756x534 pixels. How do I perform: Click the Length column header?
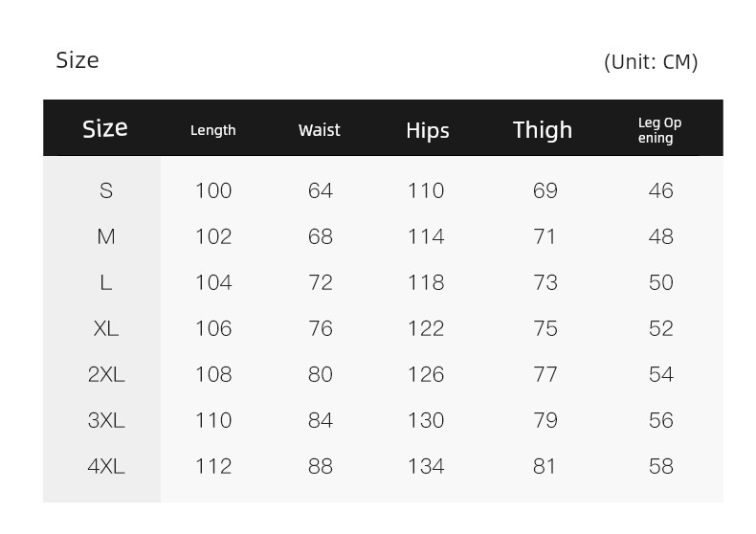coord(213,130)
